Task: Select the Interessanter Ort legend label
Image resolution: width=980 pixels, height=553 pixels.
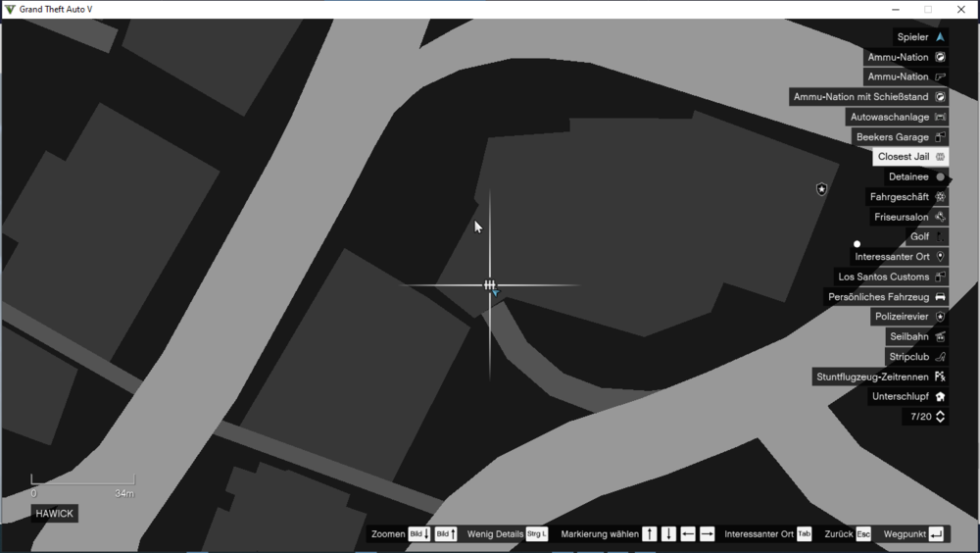Action: pyautogui.click(x=893, y=257)
